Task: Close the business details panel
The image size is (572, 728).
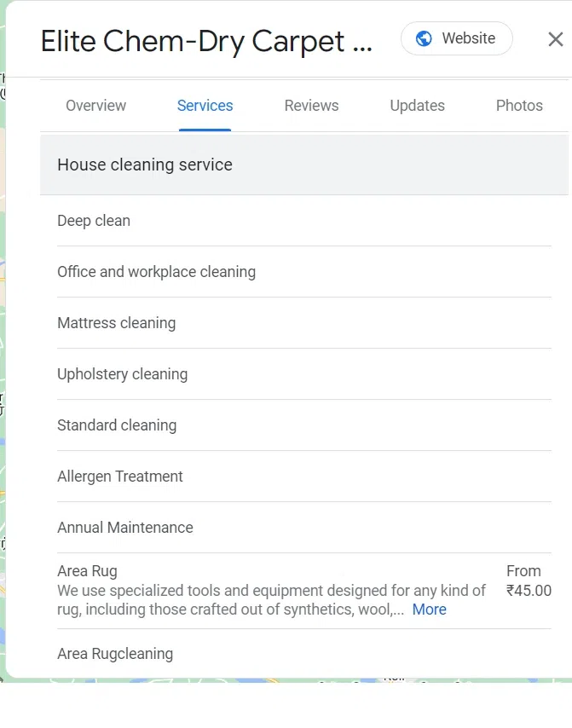Action: pos(555,39)
